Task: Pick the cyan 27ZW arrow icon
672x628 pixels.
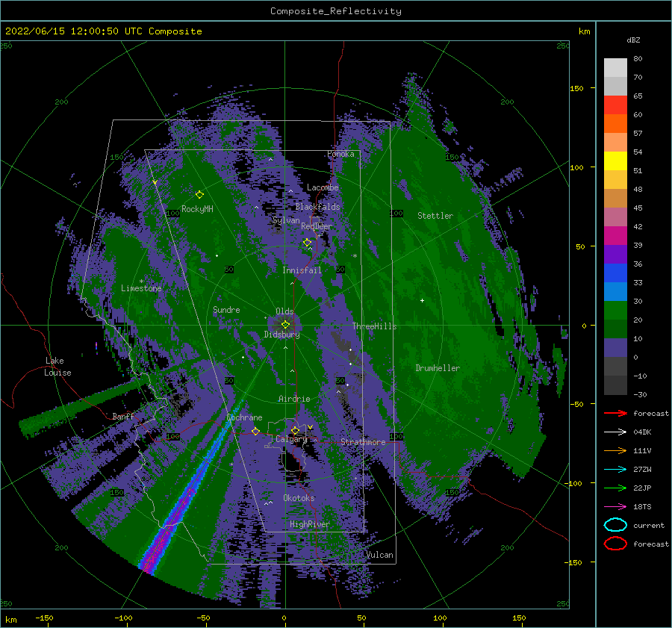Action: [x=615, y=470]
